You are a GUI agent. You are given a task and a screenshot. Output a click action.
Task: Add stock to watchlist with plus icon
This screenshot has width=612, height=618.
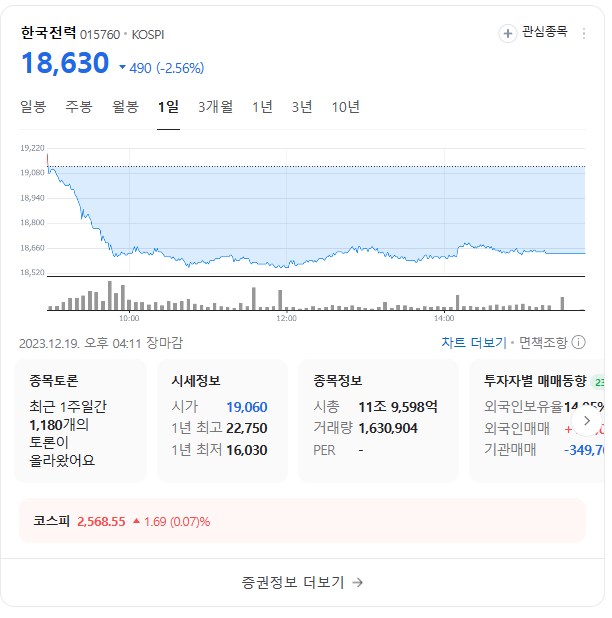tap(508, 34)
